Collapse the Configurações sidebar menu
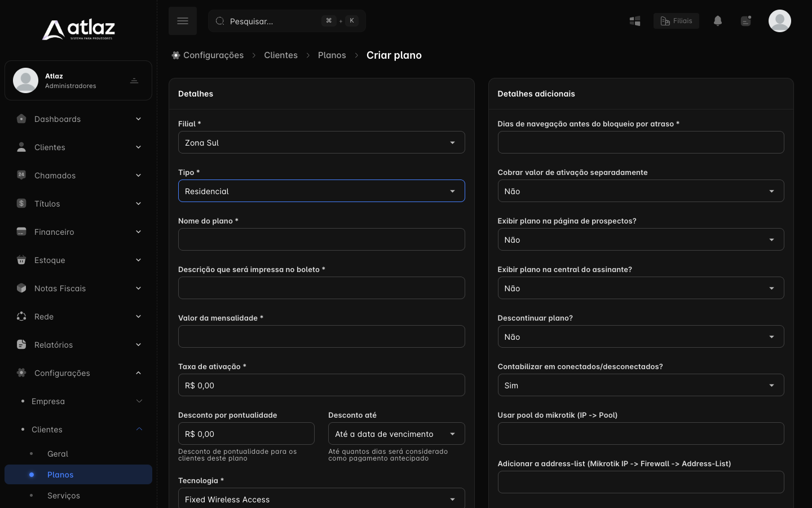The height and width of the screenshot is (508, 812). coord(78,373)
